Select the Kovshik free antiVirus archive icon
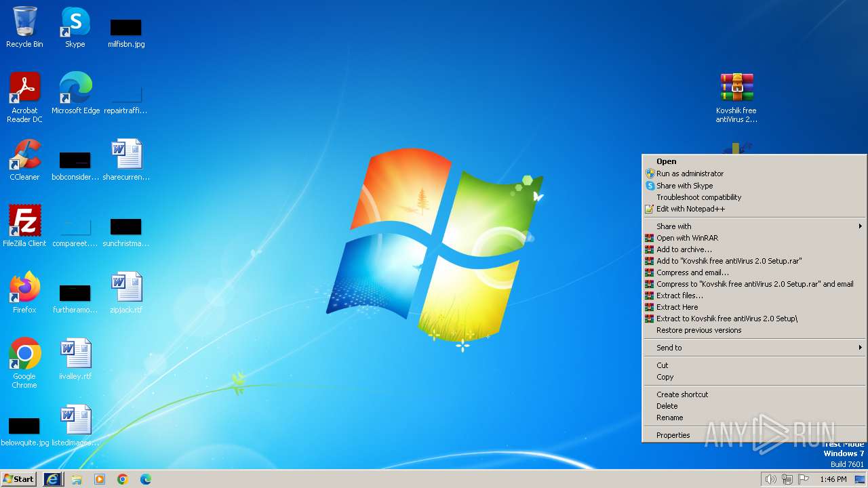The width and height of the screenshot is (868, 488). (736, 97)
